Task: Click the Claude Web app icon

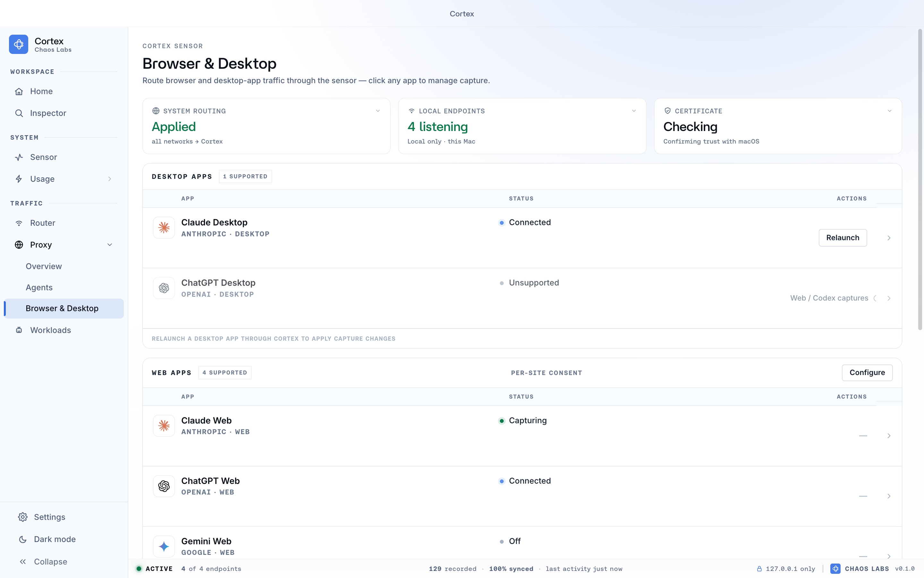Action: click(164, 426)
